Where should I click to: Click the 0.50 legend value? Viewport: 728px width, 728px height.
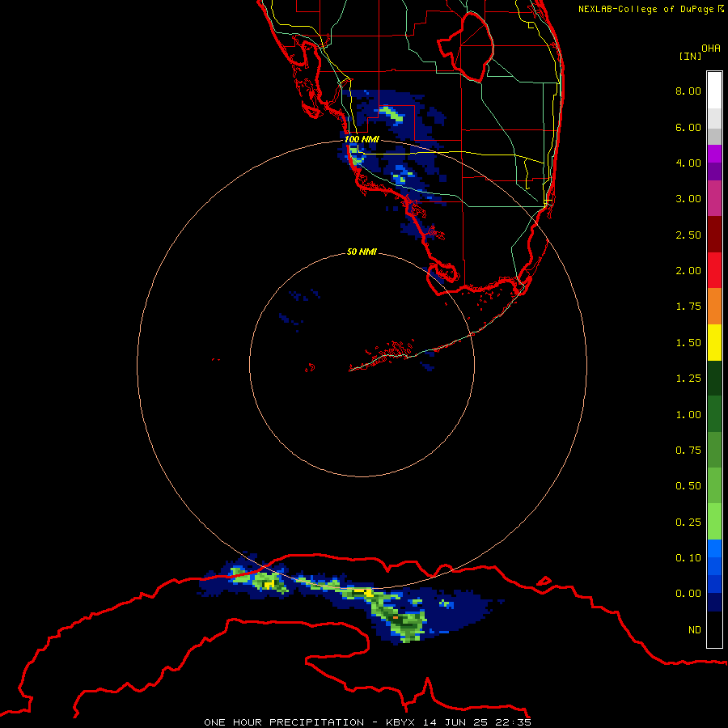(x=688, y=486)
